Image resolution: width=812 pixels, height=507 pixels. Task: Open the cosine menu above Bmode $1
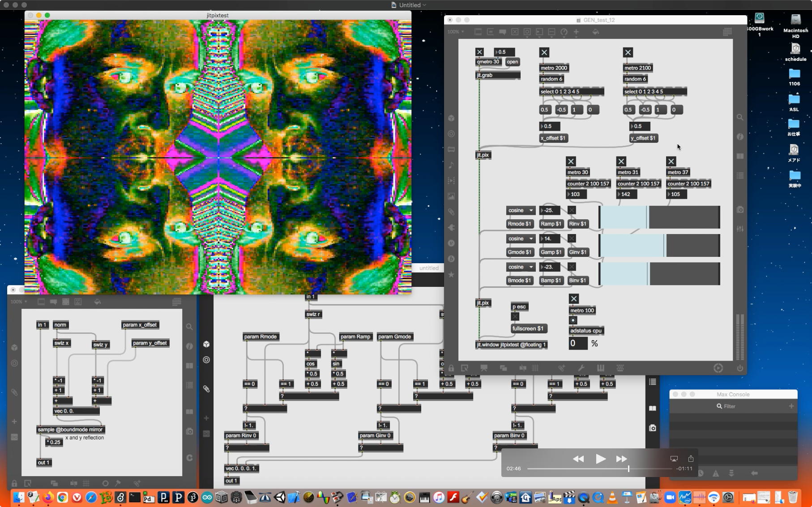tap(521, 267)
